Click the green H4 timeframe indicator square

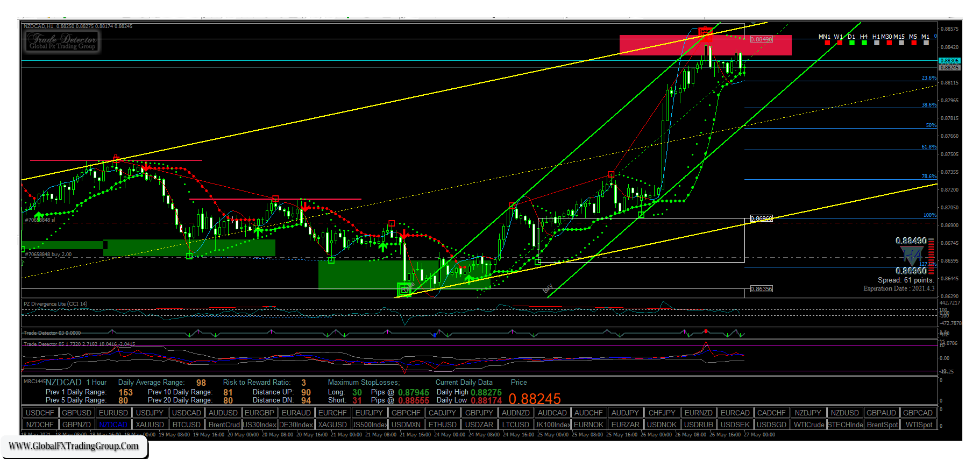click(x=864, y=43)
